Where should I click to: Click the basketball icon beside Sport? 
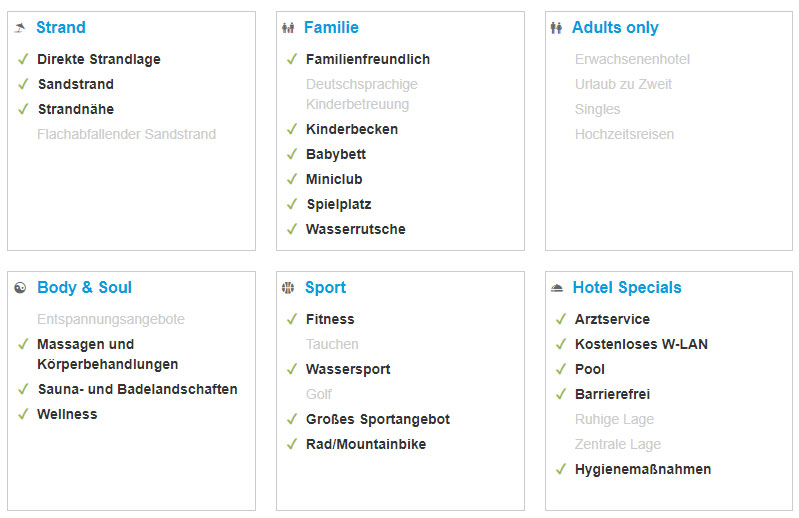click(288, 288)
